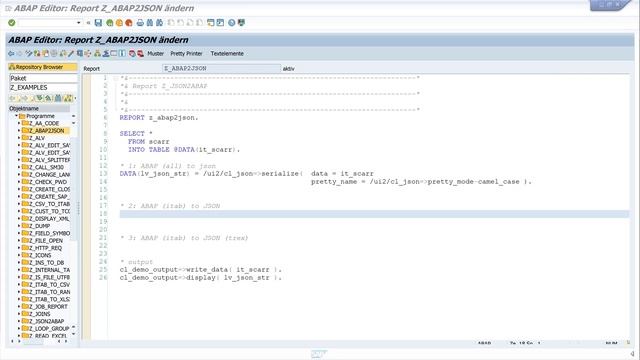Expand the Z_ALV tree node arrow
640x360 pixels.
[19, 138]
